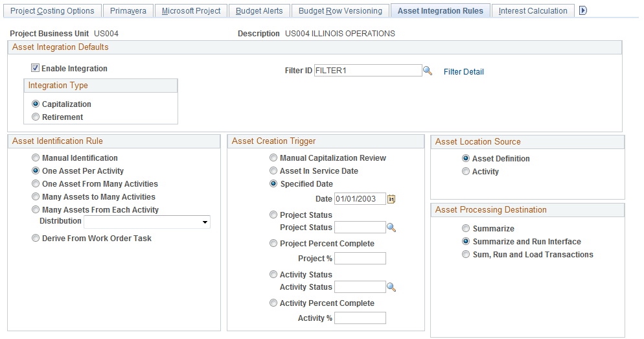Choose One Asset From Many Activities
This screenshot has height=339, width=644.
click(x=36, y=183)
